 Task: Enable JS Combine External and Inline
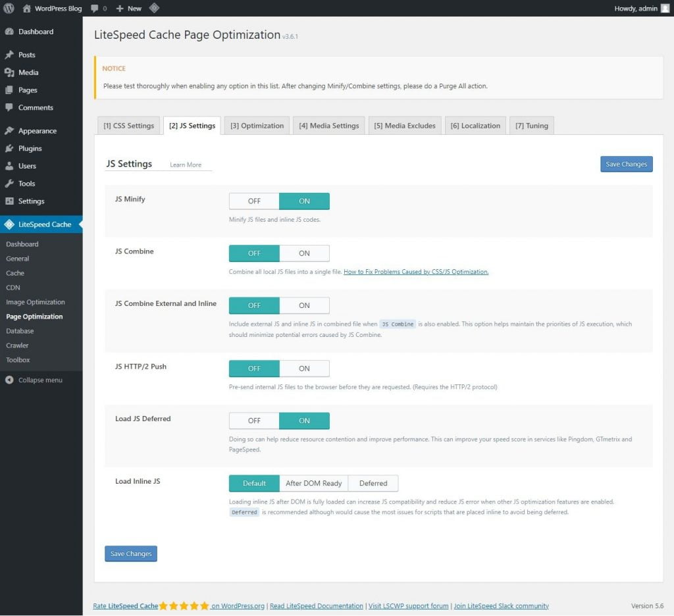(304, 305)
